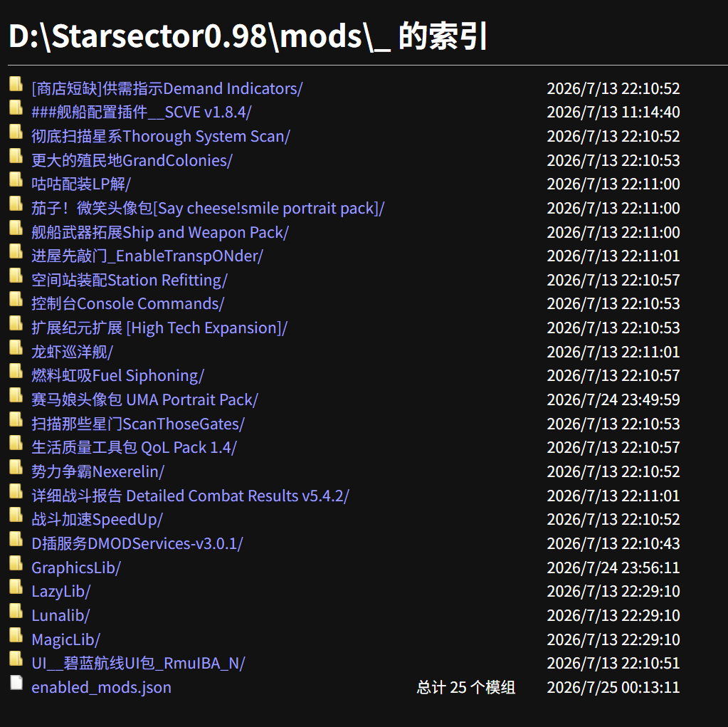
Task: Click file icon beside enabled_mods.json
Action: (x=16, y=684)
